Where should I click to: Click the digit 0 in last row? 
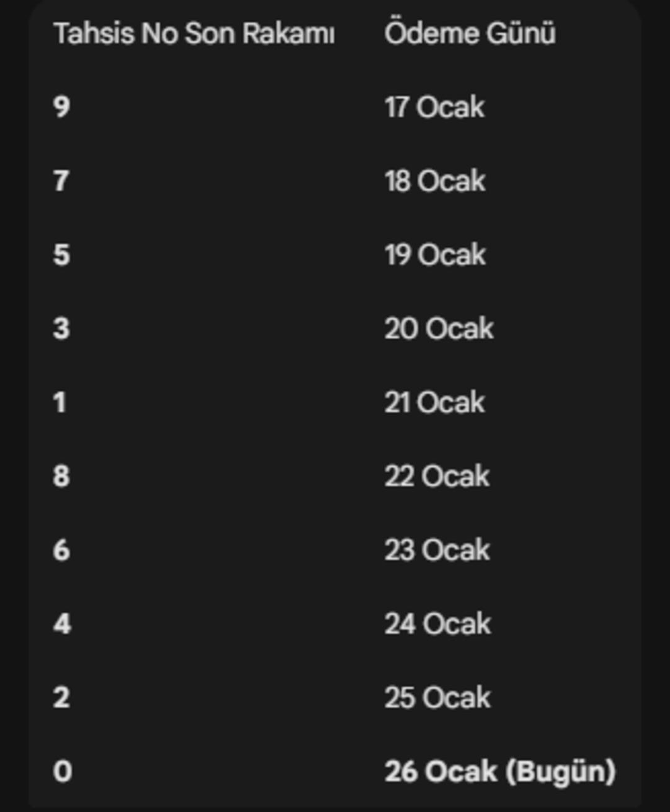tap(62, 772)
